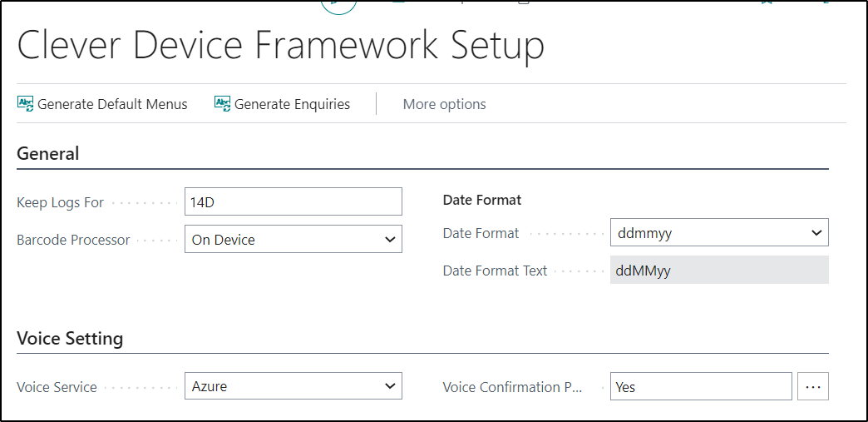
Task: Collapse the General section heading
Action: (48, 153)
